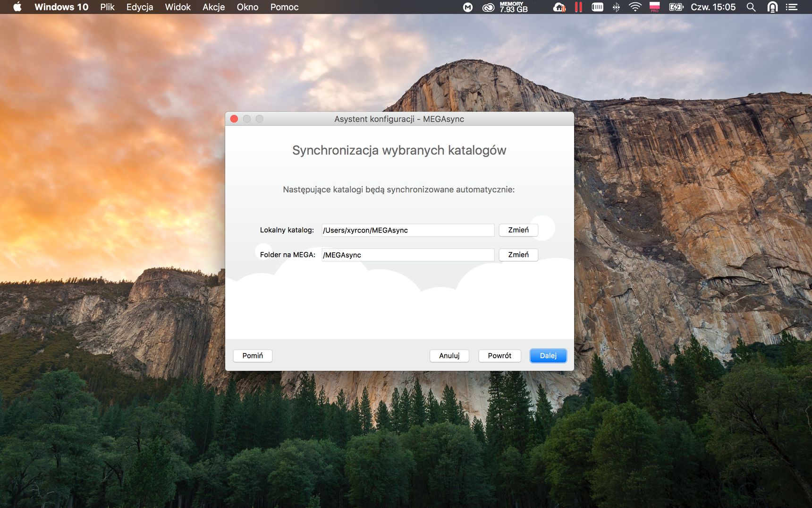The width and height of the screenshot is (812, 508).
Task: Open the Widok menu
Action: click(178, 7)
